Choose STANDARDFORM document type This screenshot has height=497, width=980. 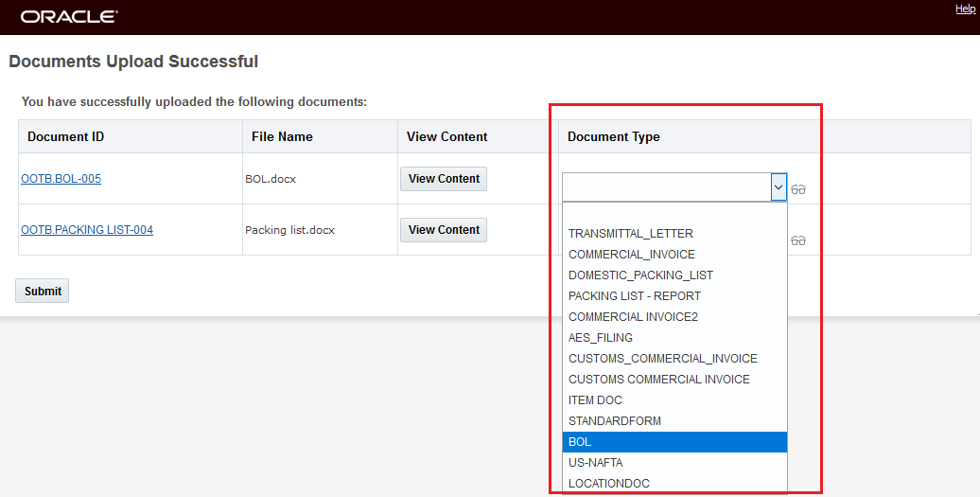pyautogui.click(x=614, y=421)
